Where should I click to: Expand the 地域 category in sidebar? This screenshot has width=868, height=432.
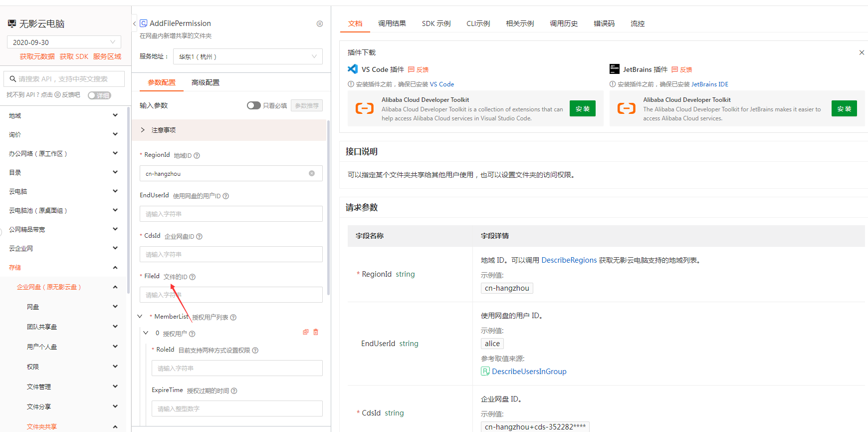tap(115, 115)
